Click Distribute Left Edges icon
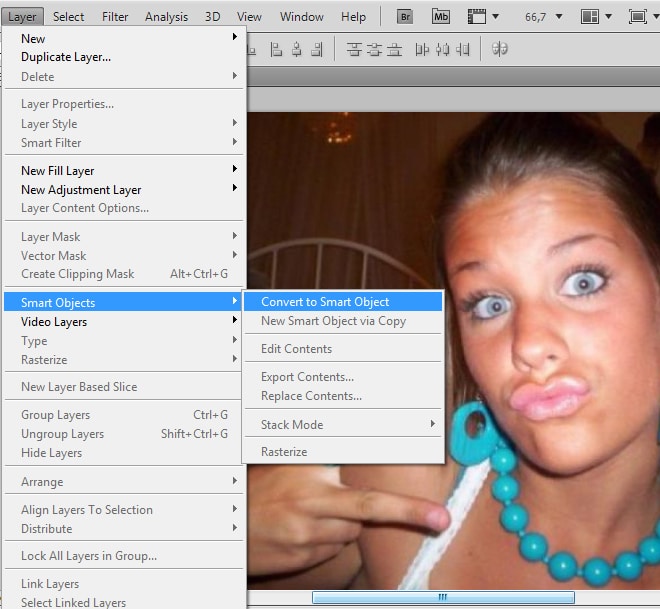This screenshot has height=609, width=660. click(x=421, y=49)
